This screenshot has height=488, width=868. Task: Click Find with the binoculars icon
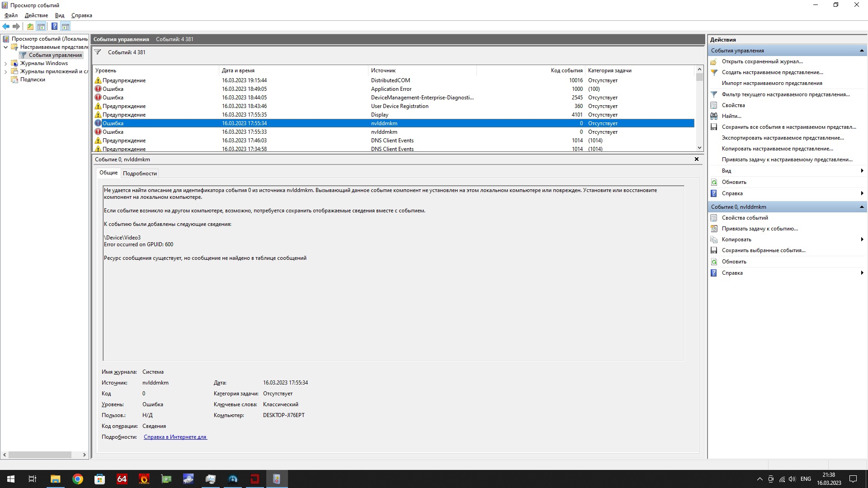(x=731, y=116)
